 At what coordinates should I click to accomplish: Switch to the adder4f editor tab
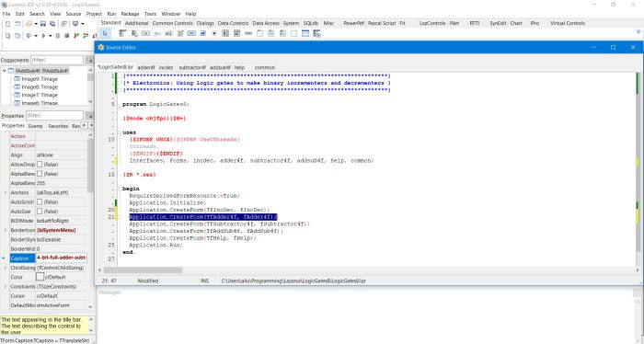pos(146,67)
